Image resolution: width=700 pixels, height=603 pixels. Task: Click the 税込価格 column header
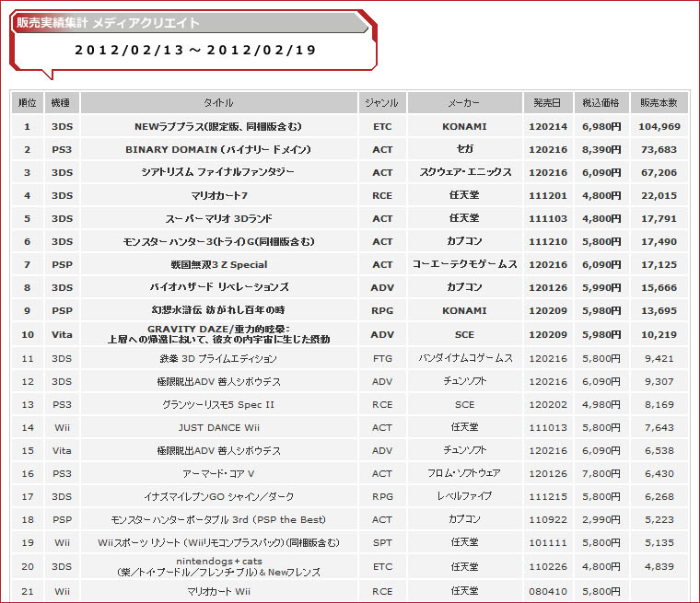(x=601, y=103)
